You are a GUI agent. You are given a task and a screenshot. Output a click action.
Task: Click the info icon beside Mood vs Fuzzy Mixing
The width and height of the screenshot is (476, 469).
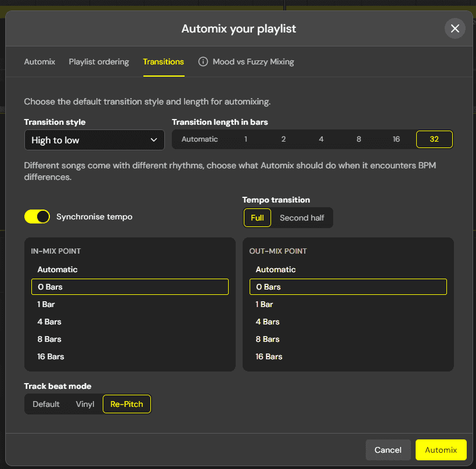click(203, 62)
